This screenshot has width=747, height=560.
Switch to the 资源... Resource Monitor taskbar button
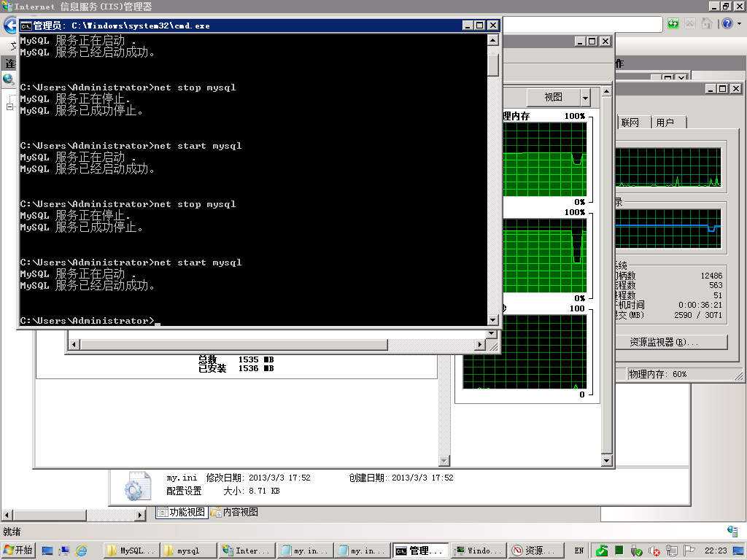coord(535,551)
